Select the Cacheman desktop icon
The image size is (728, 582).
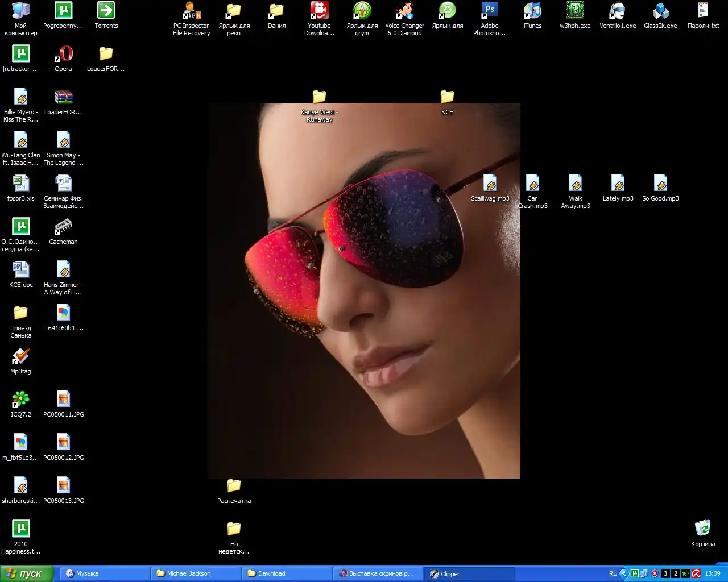[63, 227]
